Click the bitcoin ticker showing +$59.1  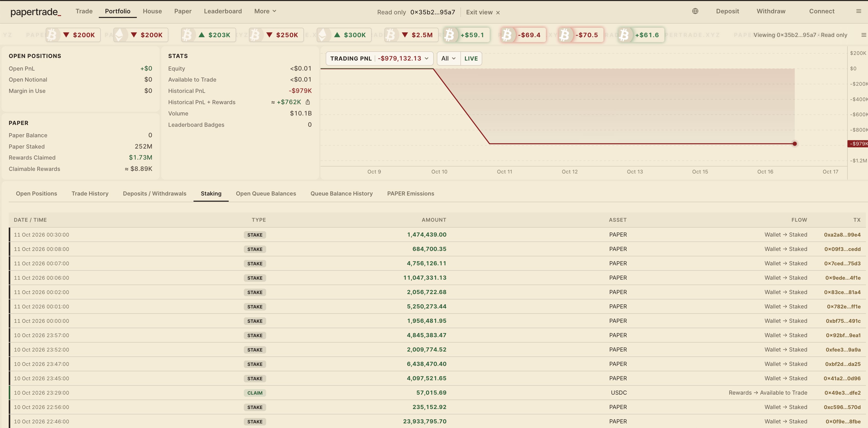coord(466,35)
